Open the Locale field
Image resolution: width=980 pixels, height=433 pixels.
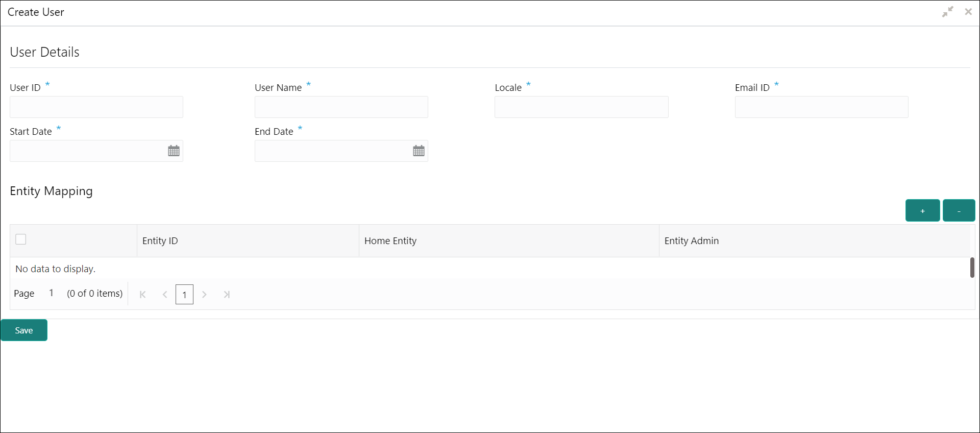point(581,107)
